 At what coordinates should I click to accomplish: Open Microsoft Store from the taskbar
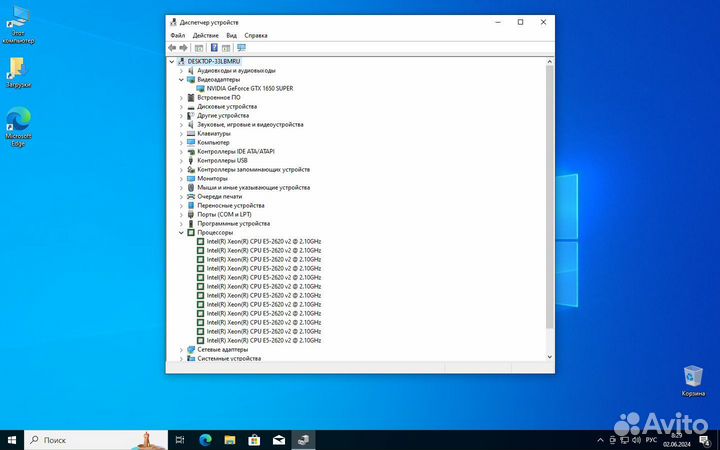[x=254, y=440]
